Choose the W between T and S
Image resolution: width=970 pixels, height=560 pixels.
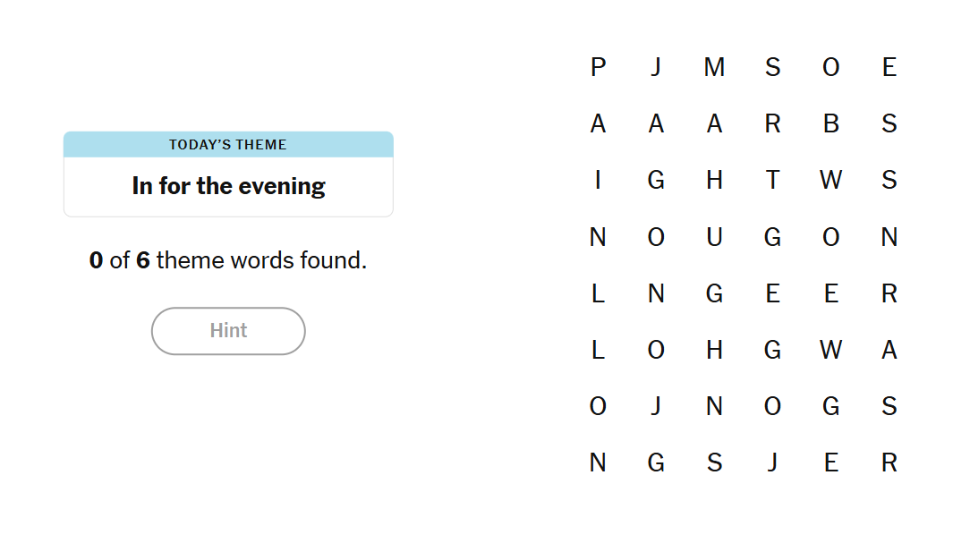click(x=830, y=181)
